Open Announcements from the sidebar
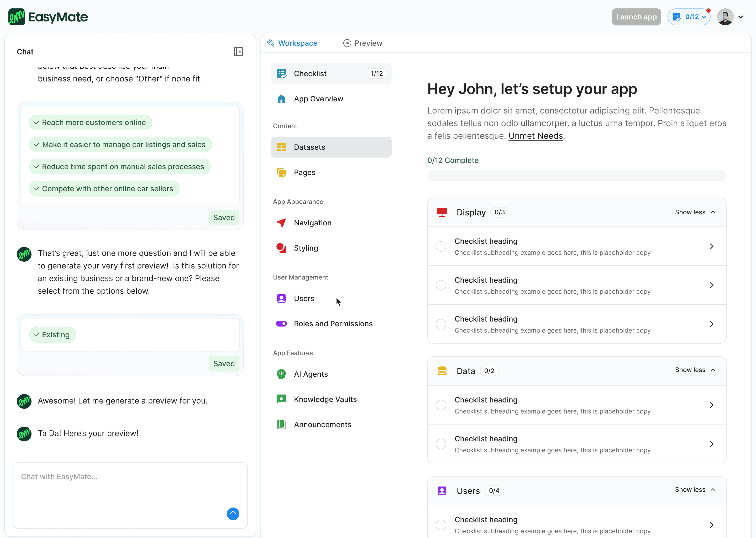This screenshot has height=538, width=756. pos(322,424)
